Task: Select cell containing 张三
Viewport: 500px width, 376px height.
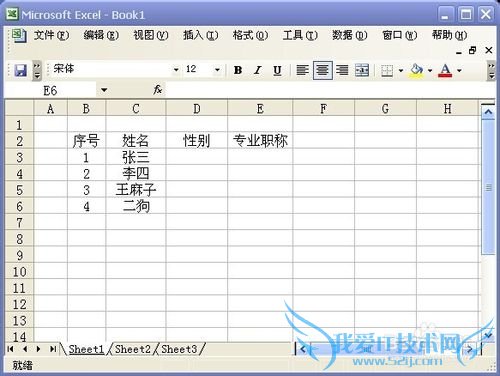Action: click(x=136, y=157)
